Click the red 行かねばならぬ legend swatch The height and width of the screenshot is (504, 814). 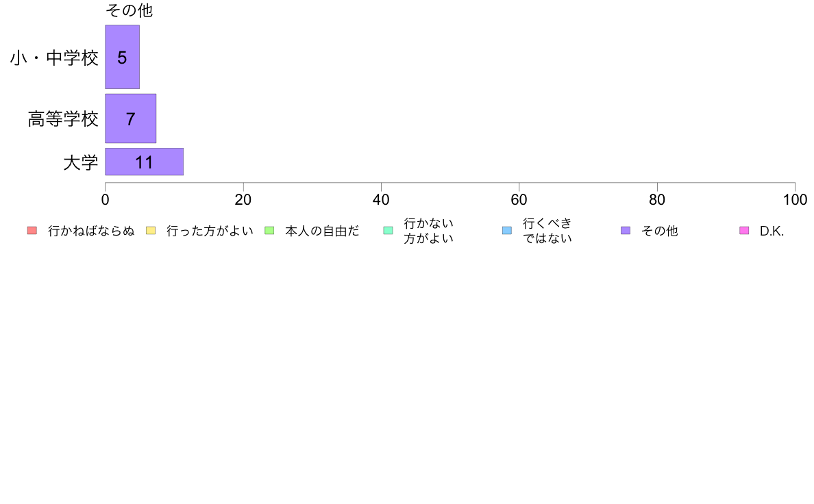32,231
